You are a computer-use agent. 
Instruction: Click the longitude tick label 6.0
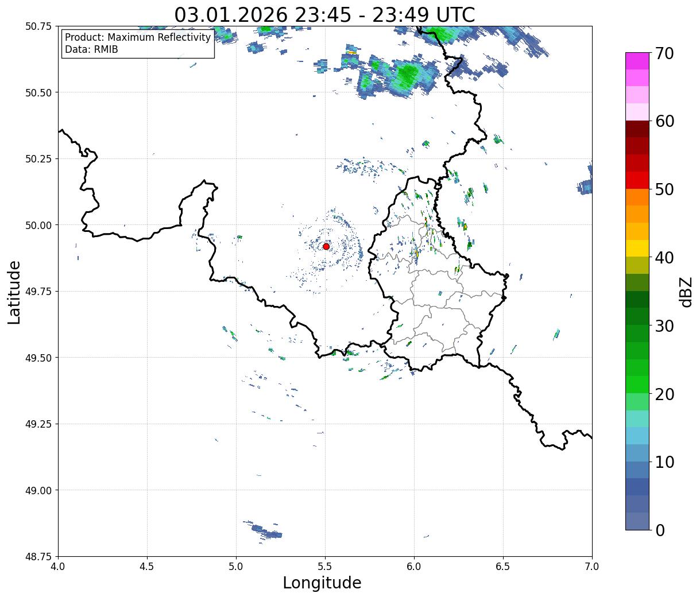click(414, 567)
